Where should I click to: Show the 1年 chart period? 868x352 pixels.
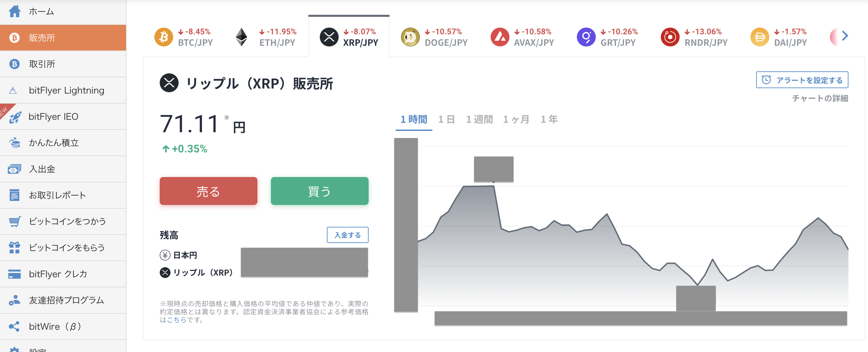click(x=549, y=119)
